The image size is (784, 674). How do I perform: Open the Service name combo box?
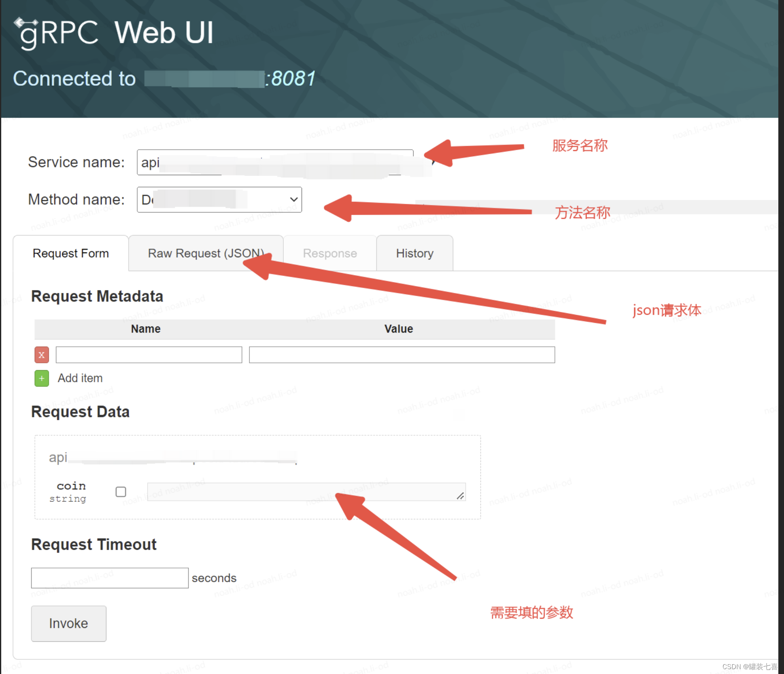(x=275, y=162)
